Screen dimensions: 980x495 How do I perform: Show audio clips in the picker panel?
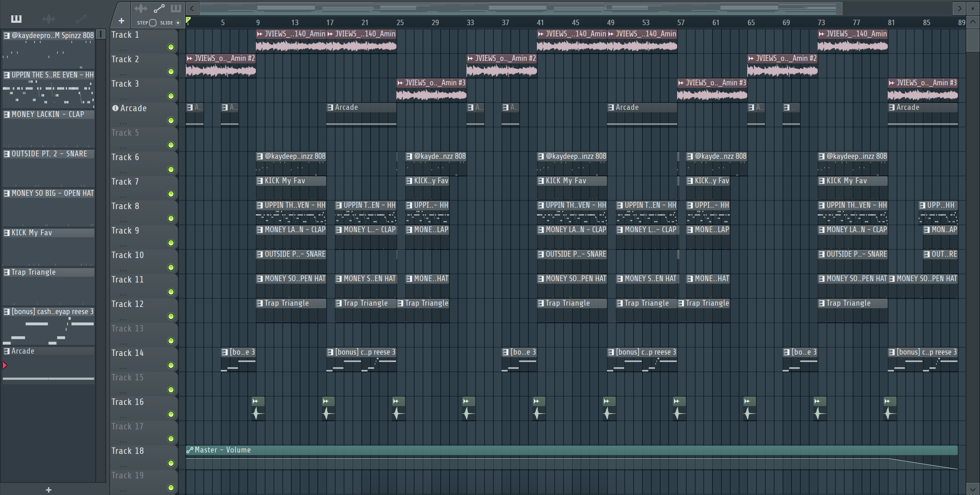(x=49, y=19)
